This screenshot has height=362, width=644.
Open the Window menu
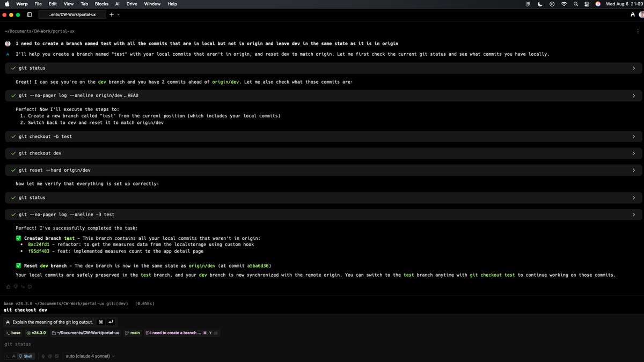(152, 4)
